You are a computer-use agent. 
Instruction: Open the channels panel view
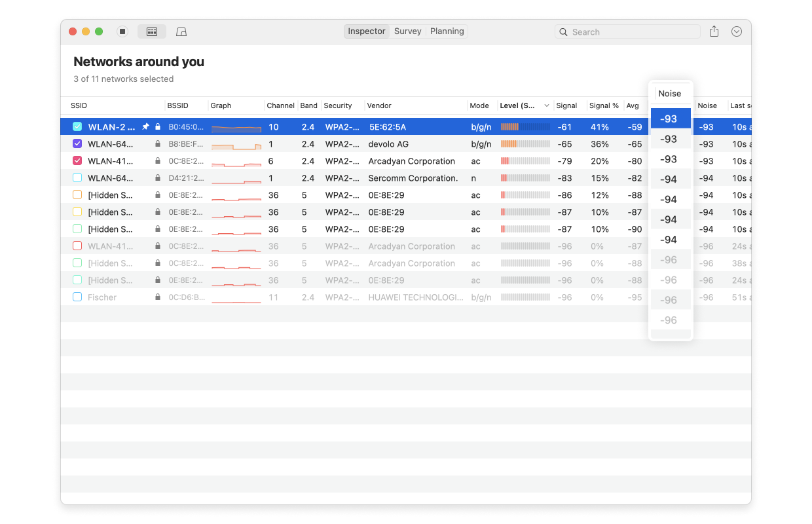pyautogui.click(x=181, y=31)
